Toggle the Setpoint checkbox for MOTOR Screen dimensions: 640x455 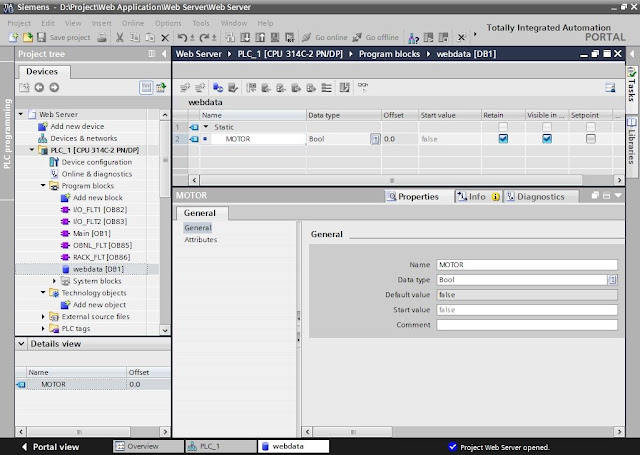coord(591,139)
